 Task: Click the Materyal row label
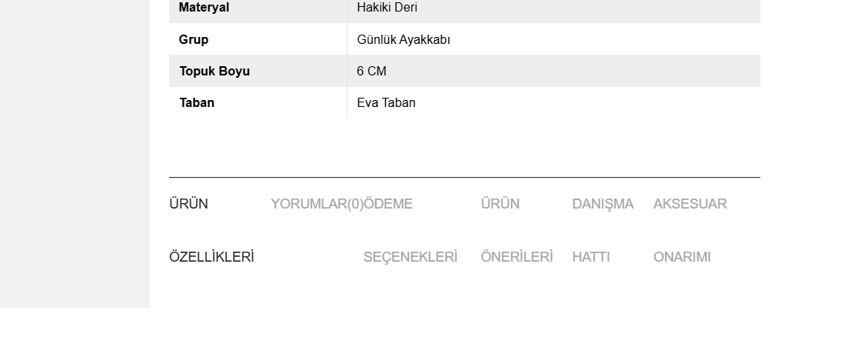(204, 8)
